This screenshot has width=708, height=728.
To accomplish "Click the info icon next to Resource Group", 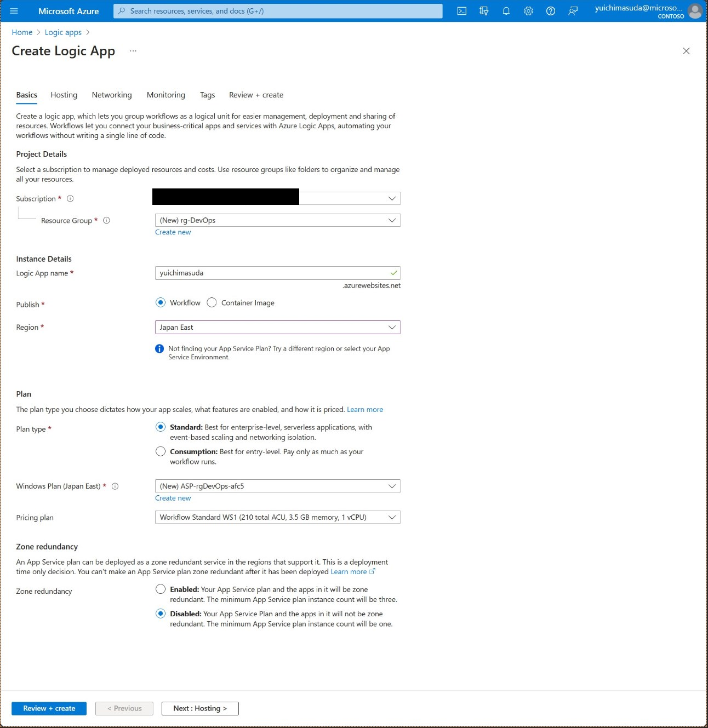I will 107,220.
